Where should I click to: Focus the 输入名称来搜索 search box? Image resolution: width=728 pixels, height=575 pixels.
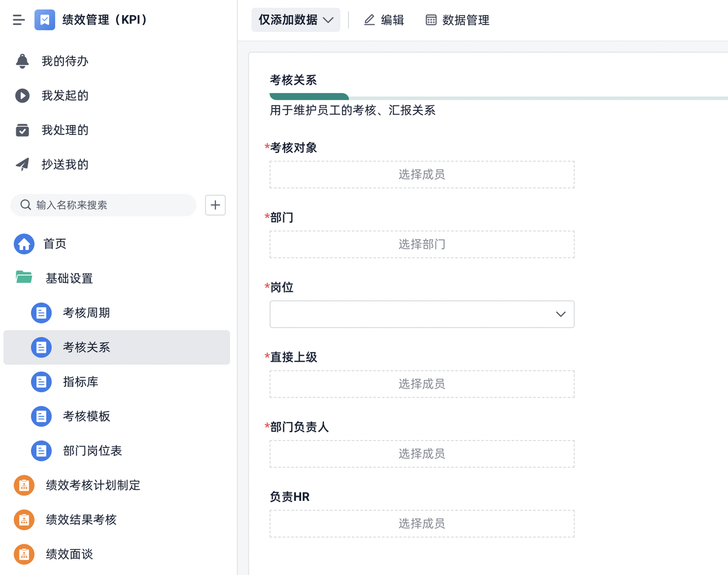coord(109,205)
